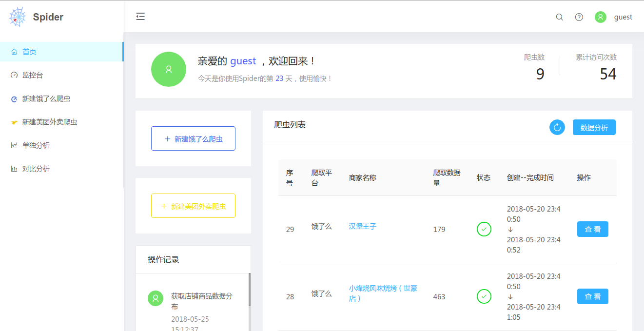Click the help question mark icon
The height and width of the screenshot is (331, 644).
pos(579,17)
